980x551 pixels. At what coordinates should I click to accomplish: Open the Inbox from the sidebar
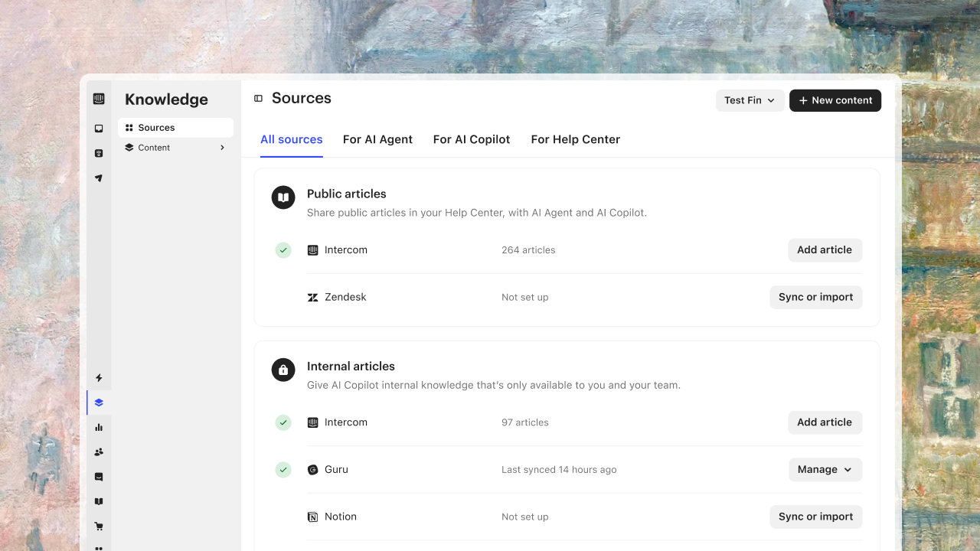[99, 129]
